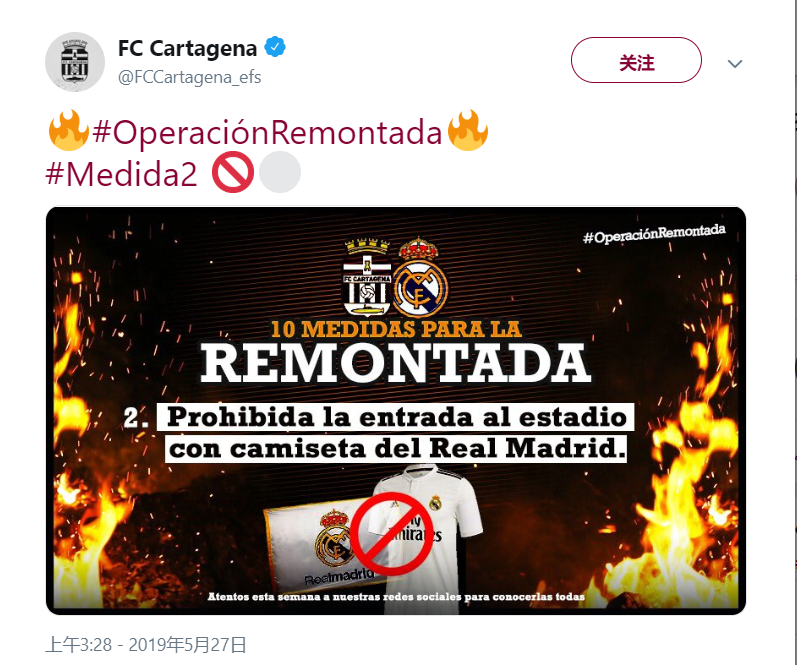Click the Real Madrid crest in image
Viewport: 797px width, 665px height.
[x=420, y=277]
